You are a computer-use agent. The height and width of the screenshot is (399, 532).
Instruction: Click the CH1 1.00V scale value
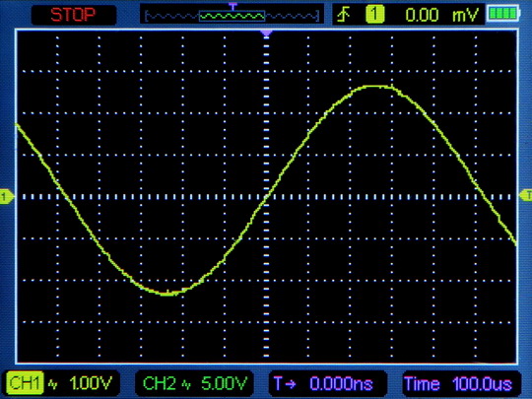[x=91, y=384]
